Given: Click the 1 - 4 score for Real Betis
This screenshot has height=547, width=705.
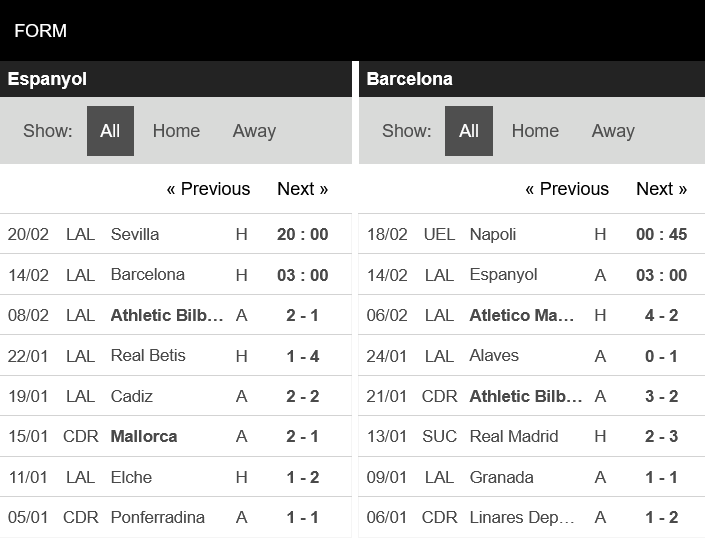Looking at the screenshot, I should (302, 355).
